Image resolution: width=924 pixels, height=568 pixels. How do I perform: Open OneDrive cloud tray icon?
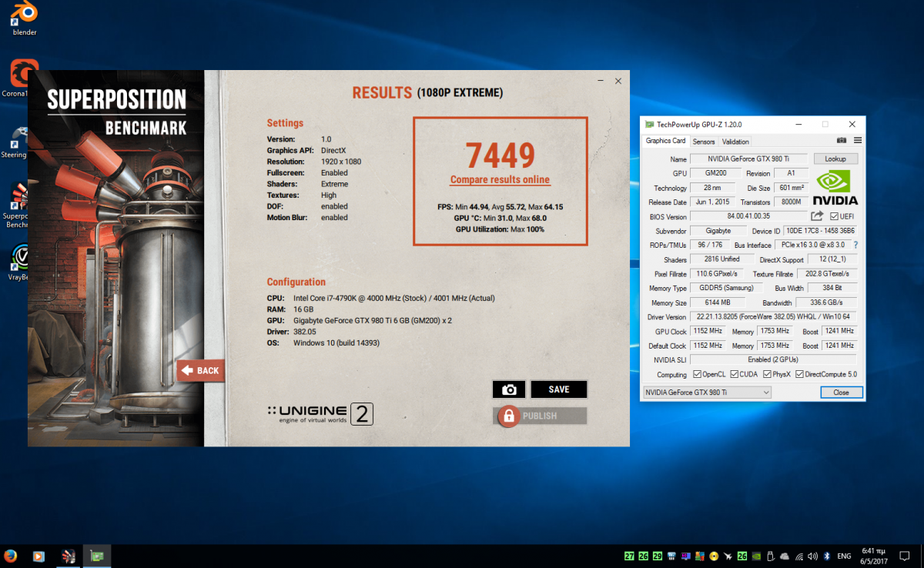784,556
